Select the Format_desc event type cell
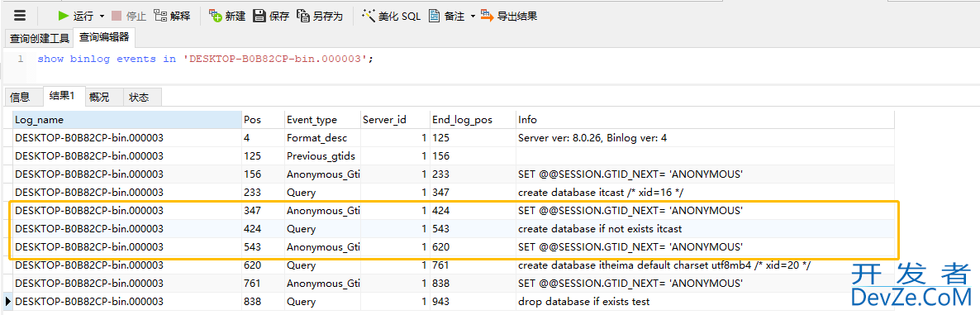This screenshot has width=980, height=315. coord(322,137)
